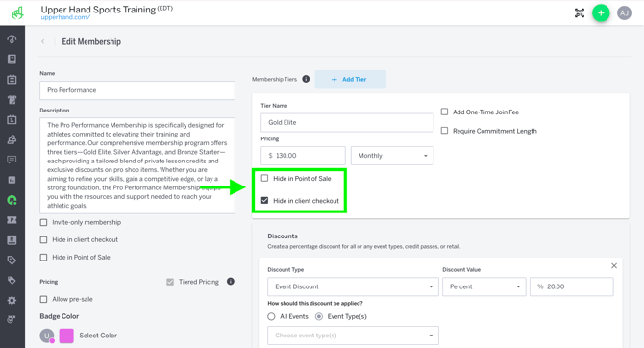Click the green plus quick-add button
The width and height of the screenshot is (644, 348).
tap(601, 13)
